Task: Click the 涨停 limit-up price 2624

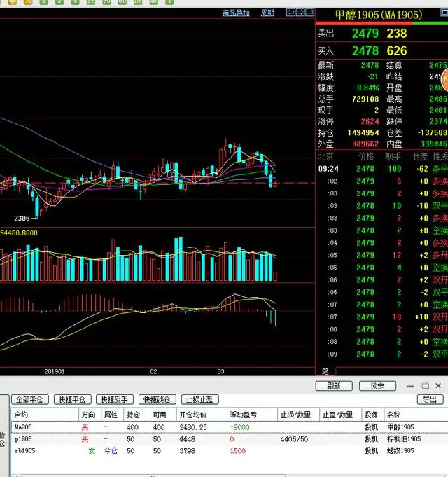Action: pos(370,121)
